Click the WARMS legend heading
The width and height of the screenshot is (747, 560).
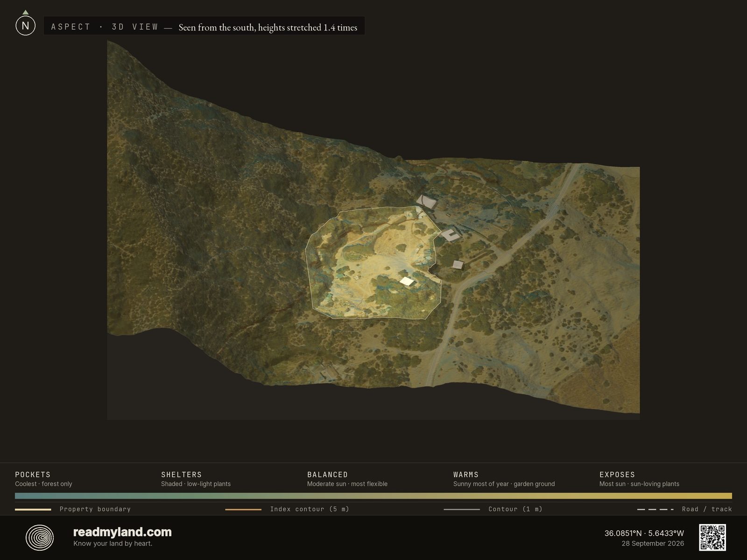click(466, 475)
